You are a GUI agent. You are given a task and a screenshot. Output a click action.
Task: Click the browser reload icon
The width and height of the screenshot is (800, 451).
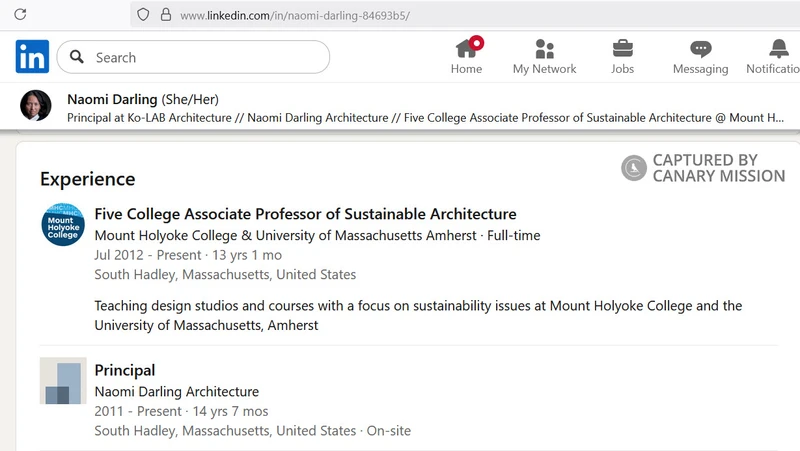(20, 15)
